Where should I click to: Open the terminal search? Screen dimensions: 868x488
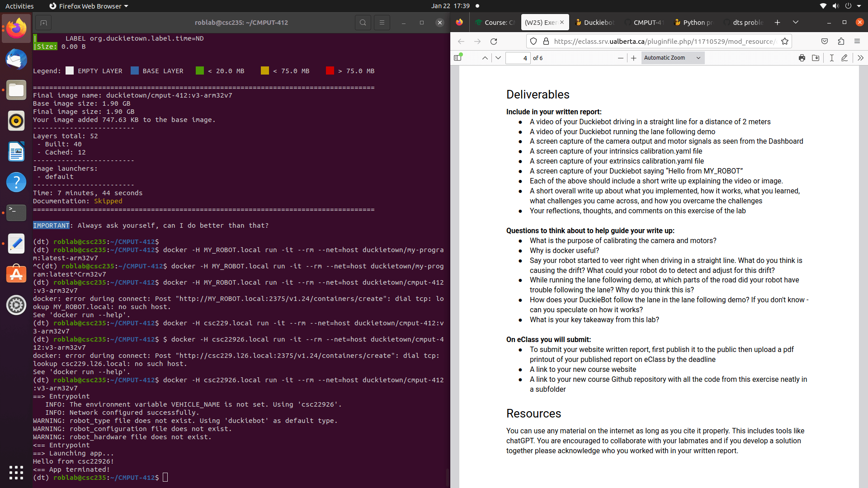click(x=363, y=23)
